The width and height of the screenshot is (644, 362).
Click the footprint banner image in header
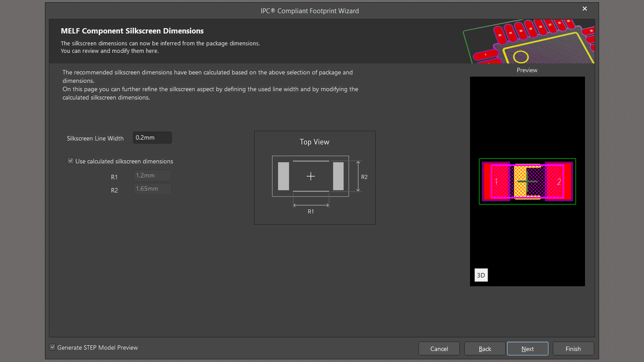pos(529,41)
